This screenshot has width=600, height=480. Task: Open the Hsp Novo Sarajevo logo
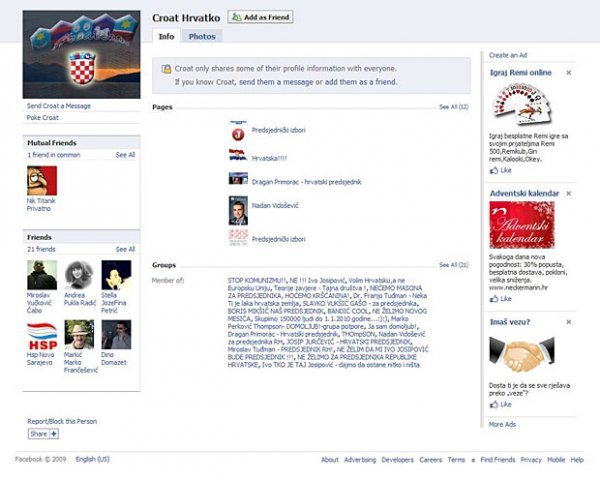(x=42, y=335)
